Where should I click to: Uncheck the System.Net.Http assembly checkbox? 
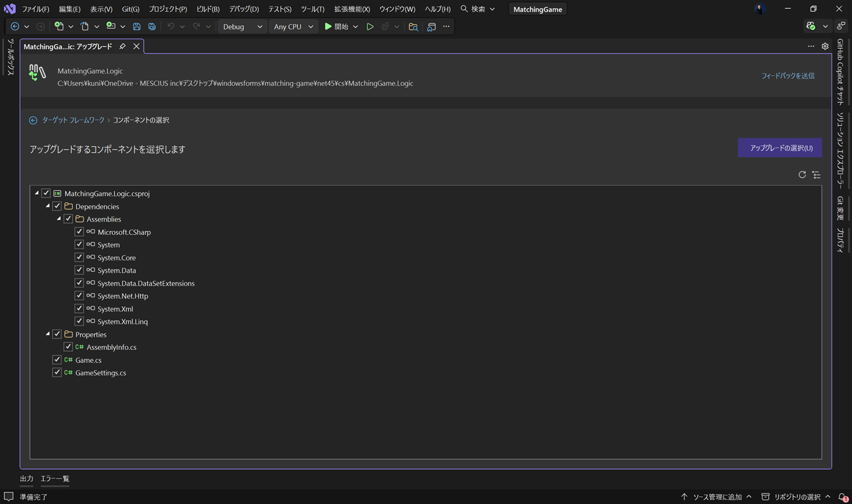click(79, 296)
